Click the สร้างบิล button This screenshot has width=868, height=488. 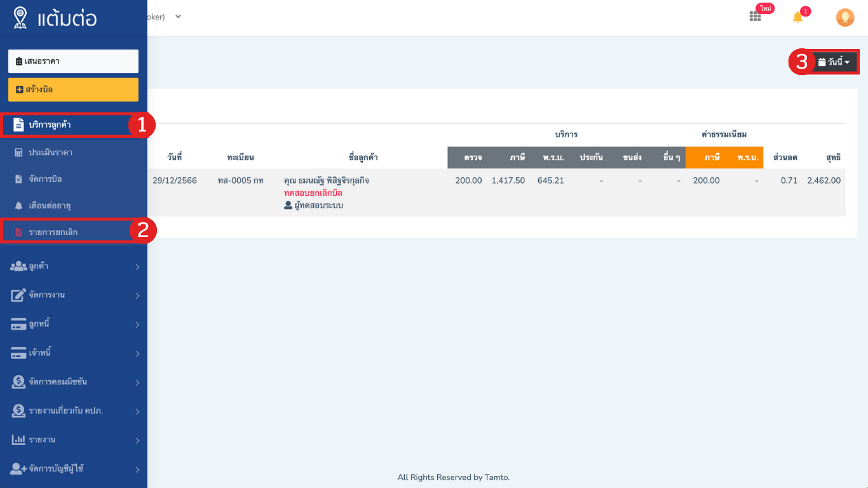(73, 90)
